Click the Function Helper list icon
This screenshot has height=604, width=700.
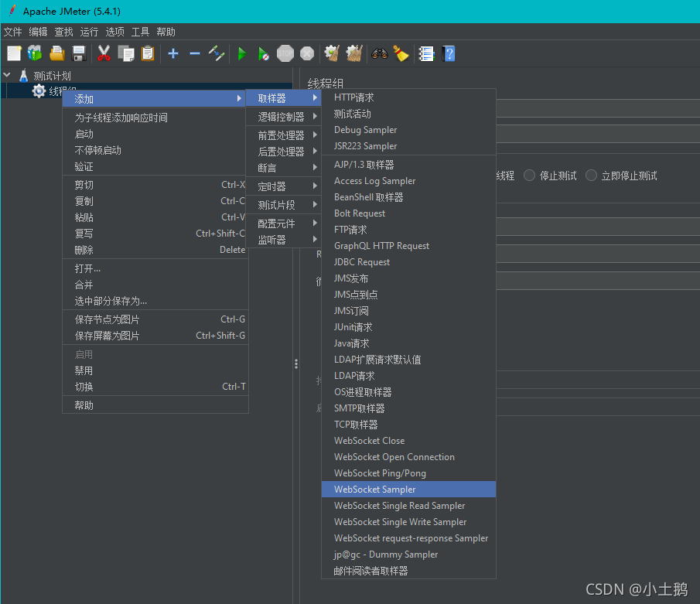[426, 53]
